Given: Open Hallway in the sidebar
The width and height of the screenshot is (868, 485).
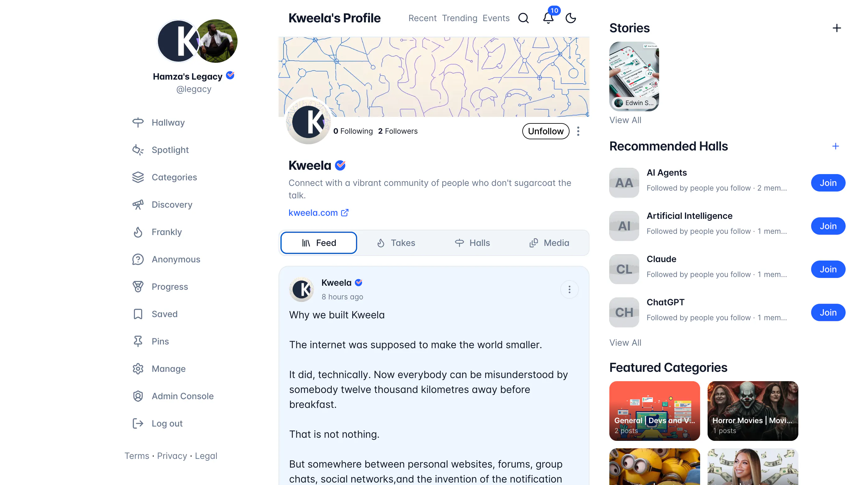Looking at the screenshot, I should (x=158, y=122).
